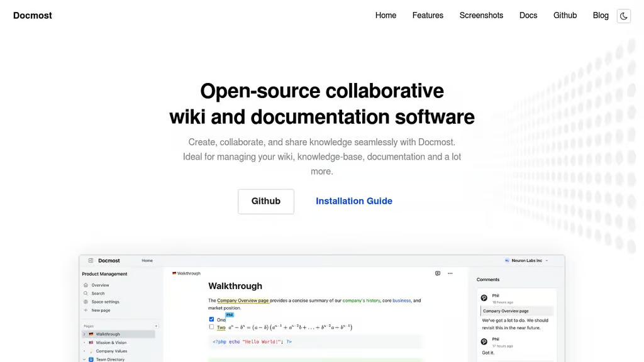Select Company Values page
The width and height of the screenshot is (644, 362).
(x=111, y=351)
